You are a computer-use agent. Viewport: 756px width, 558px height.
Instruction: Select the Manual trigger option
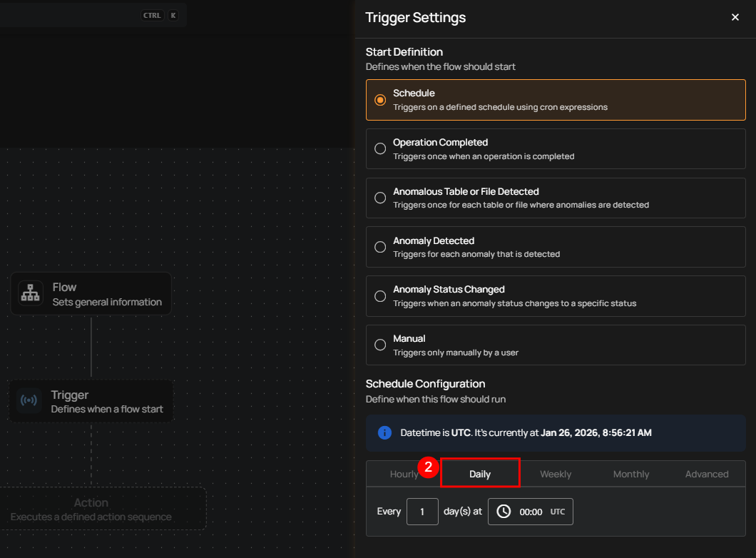(380, 345)
